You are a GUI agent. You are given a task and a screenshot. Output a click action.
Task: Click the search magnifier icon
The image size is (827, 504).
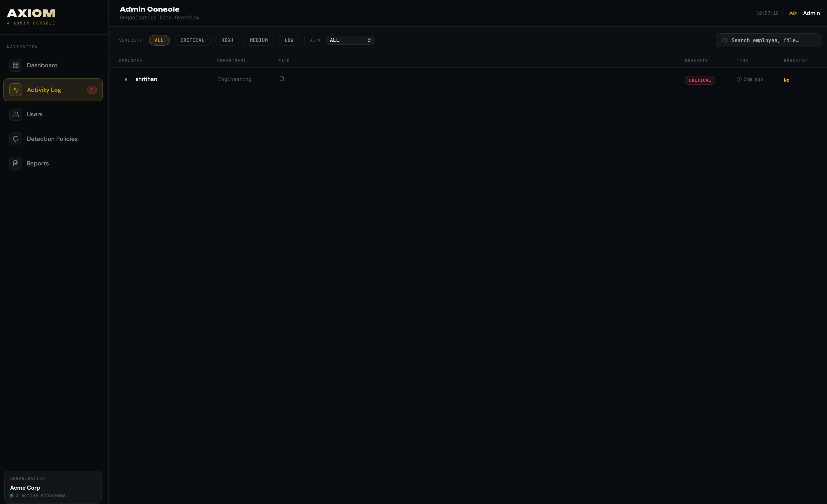pos(725,40)
